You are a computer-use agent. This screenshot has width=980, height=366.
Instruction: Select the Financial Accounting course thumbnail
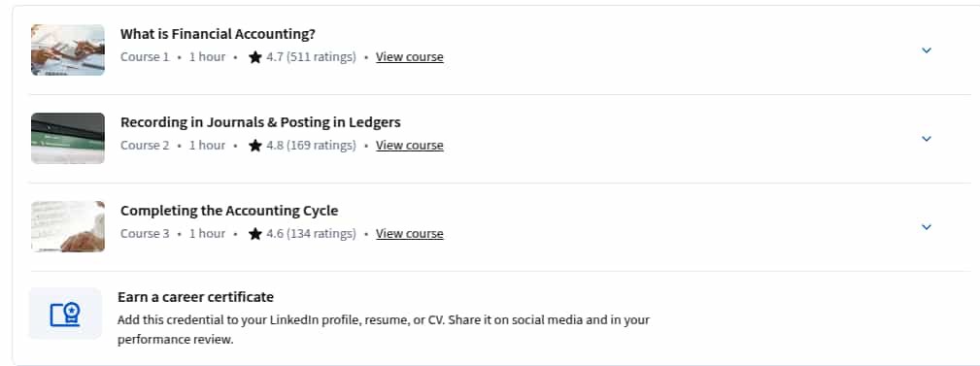pyautogui.click(x=67, y=50)
